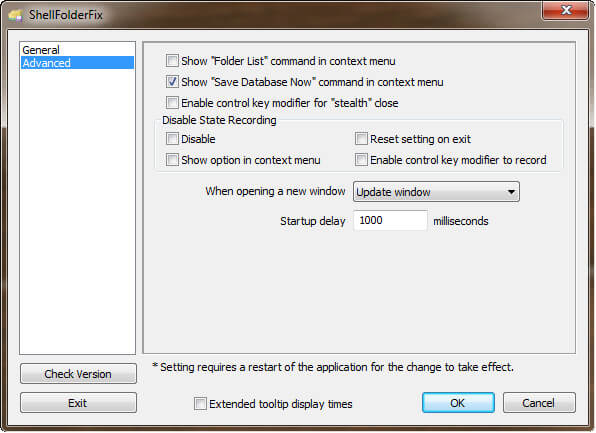The width and height of the screenshot is (596, 433).
Task: Click empty area of the settings category list
Action: 78,213
